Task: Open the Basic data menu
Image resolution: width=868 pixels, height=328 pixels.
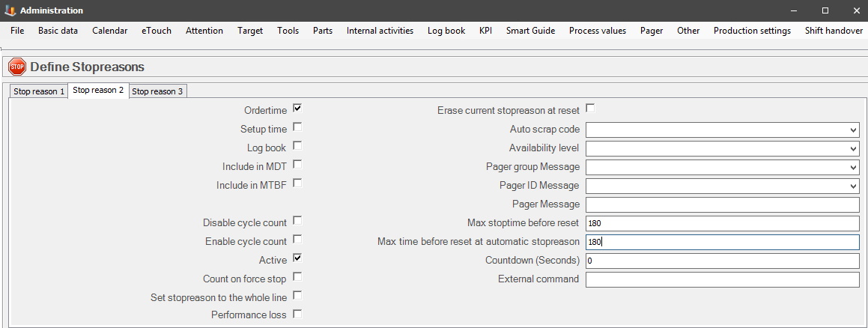Action: click(58, 31)
